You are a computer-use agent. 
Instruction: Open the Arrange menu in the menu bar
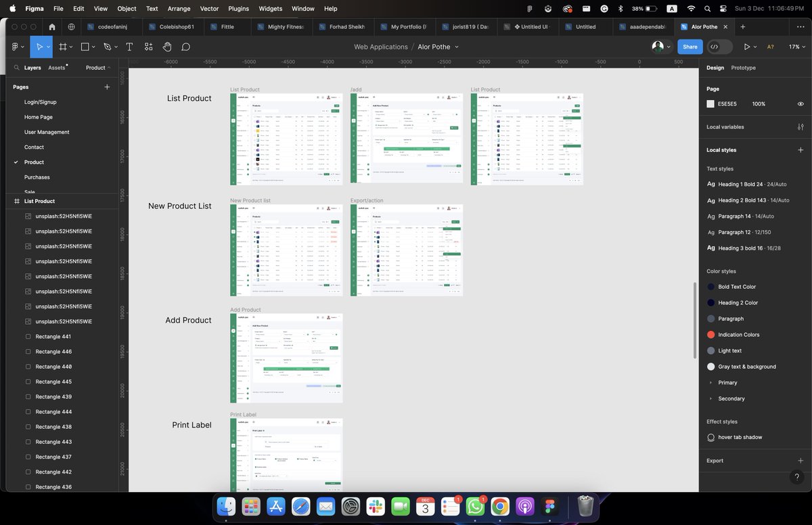coord(179,9)
